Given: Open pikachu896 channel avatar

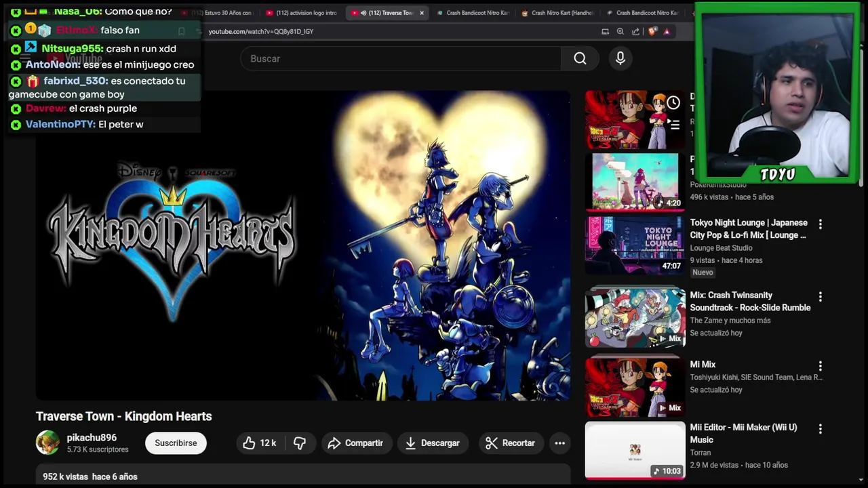Looking at the screenshot, I should (47, 443).
